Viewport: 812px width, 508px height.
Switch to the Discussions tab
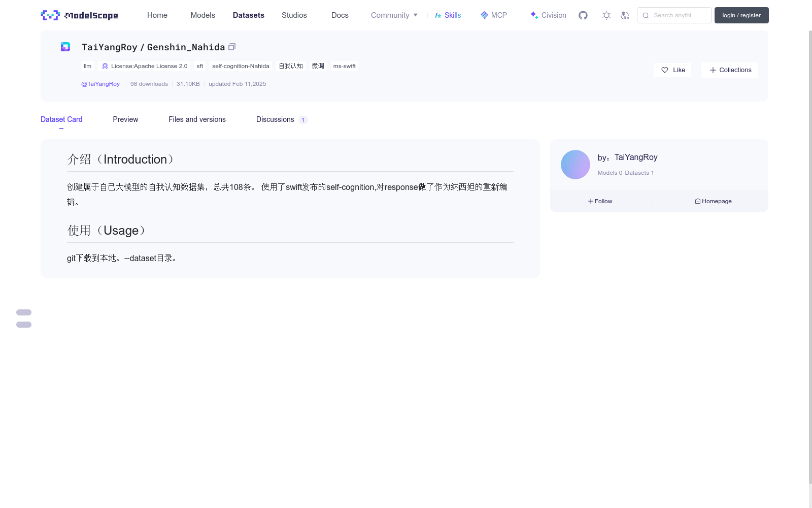pyautogui.click(x=282, y=119)
